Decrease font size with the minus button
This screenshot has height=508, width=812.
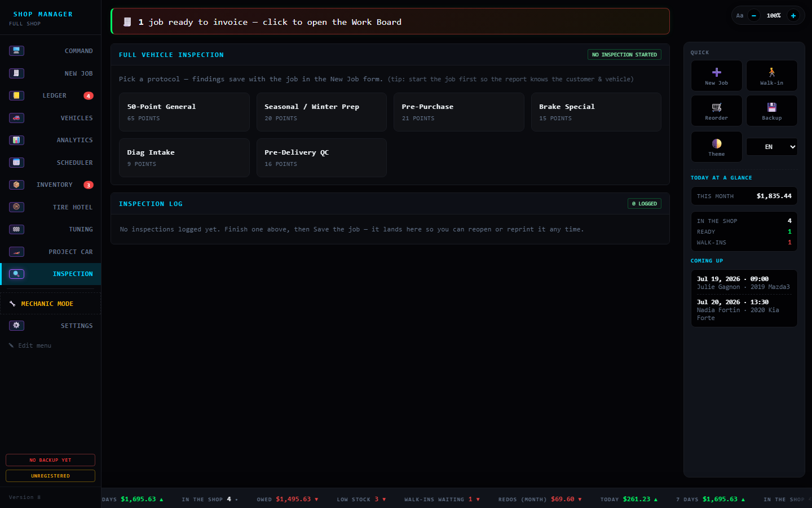pos(754,16)
